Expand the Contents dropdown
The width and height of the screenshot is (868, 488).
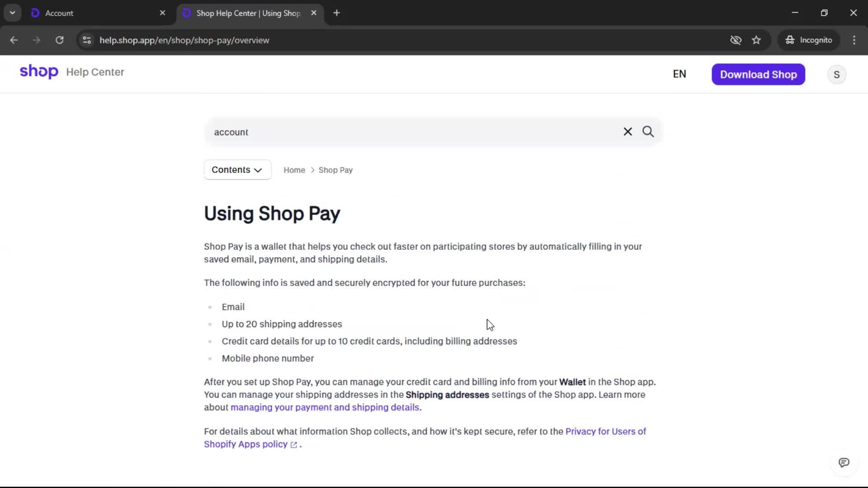(237, 170)
